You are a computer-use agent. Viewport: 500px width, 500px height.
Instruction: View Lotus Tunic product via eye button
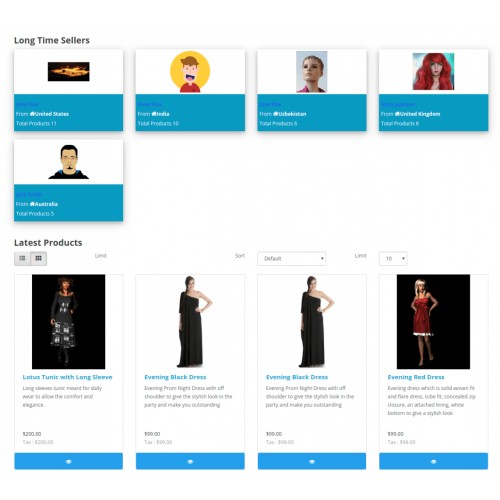click(x=68, y=461)
